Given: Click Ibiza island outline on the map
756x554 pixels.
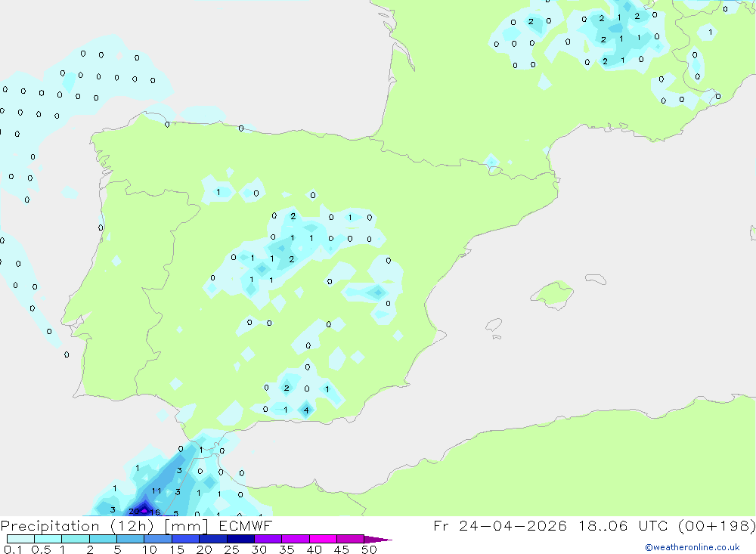Looking at the screenshot, I should click(494, 324).
